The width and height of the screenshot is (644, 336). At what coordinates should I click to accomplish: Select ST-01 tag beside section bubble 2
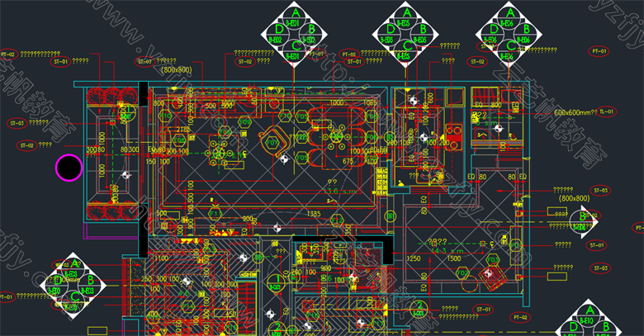483,310
